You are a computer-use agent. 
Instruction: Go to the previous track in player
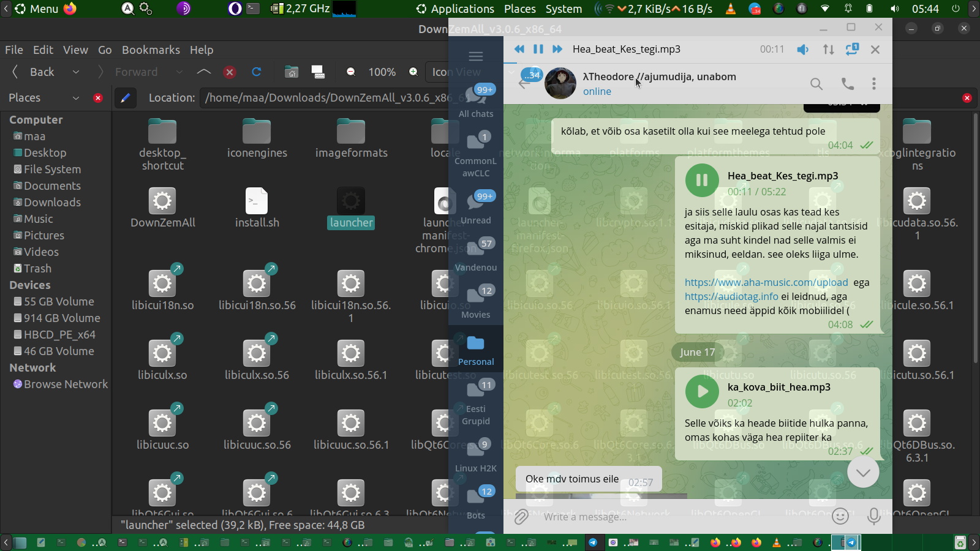tap(519, 49)
